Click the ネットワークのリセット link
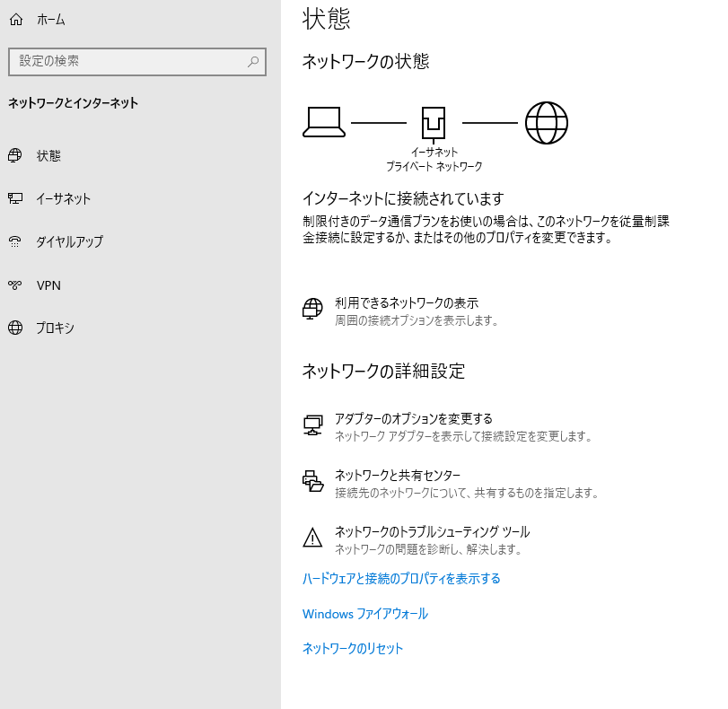This screenshot has height=709, width=728. pyautogui.click(x=353, y=648)
